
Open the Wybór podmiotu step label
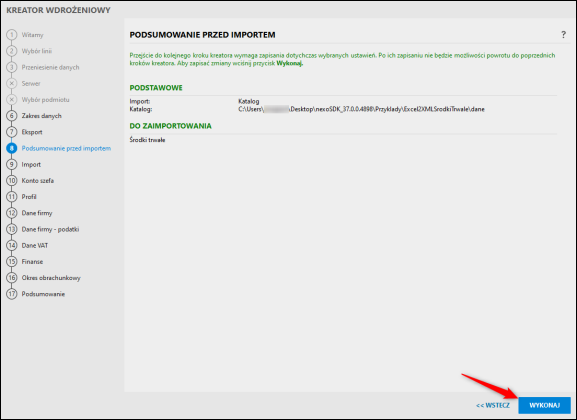pos(45,100)
